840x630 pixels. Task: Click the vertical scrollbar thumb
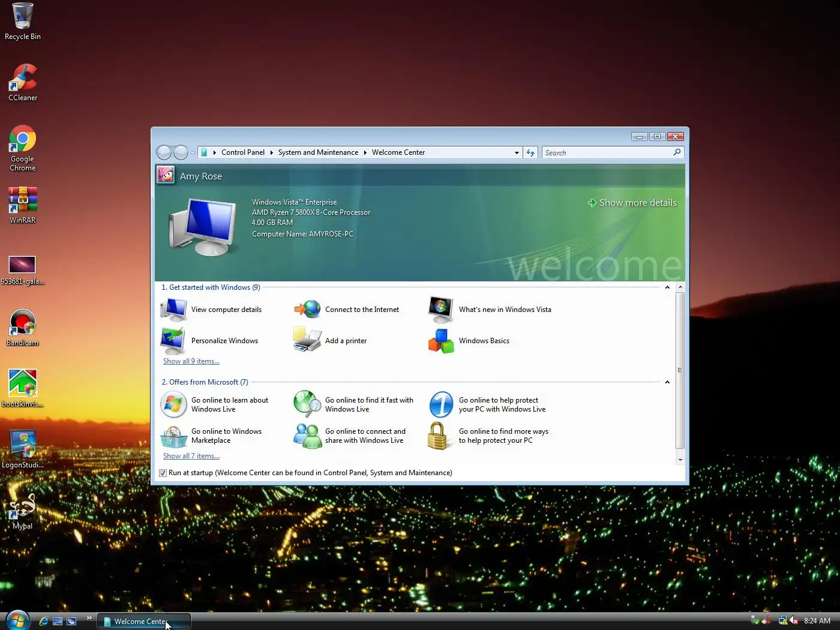(x=680, y=370)
